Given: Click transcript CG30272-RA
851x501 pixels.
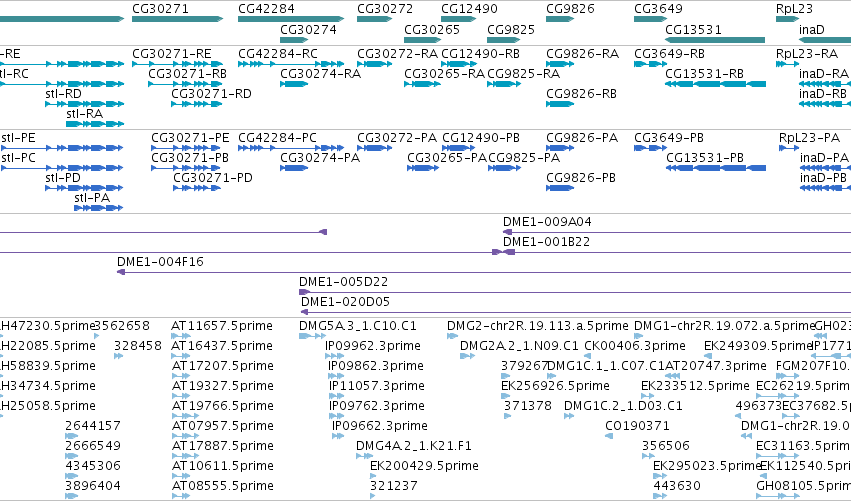Looking at the screenshot, I should click(374, 64).
